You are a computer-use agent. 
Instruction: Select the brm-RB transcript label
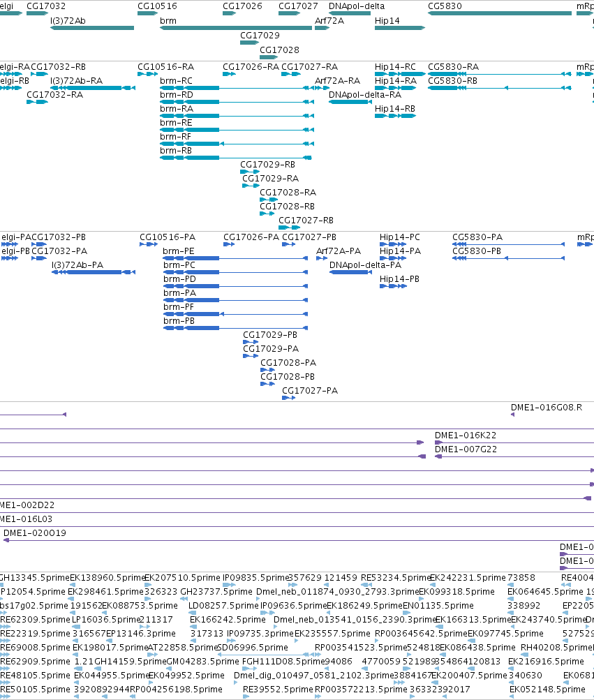[176, 151]
